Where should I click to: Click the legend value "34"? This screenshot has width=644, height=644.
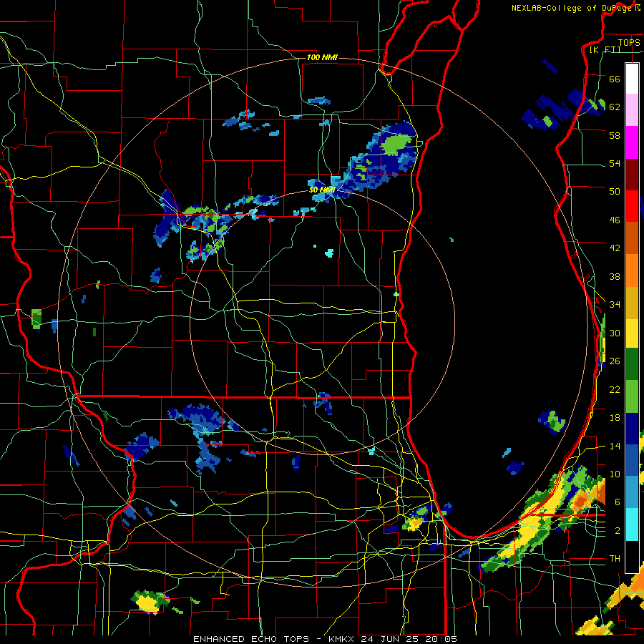click(x=615, y=305)
